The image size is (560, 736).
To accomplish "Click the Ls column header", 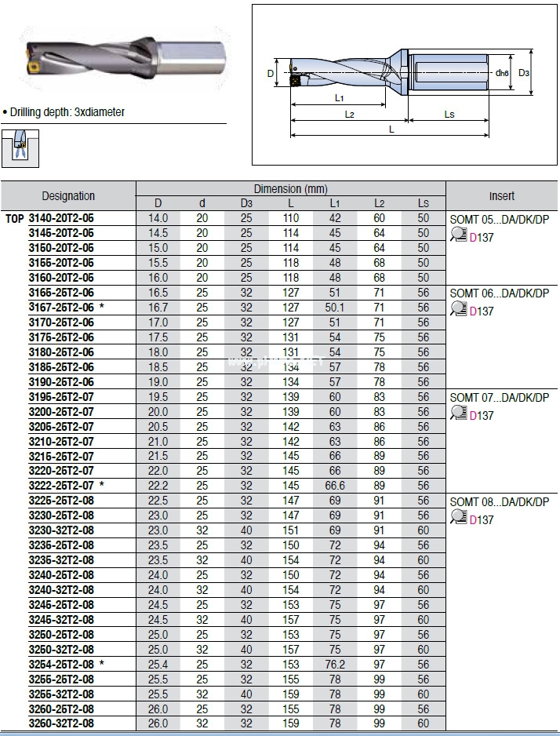I will [x=424, y=204].
